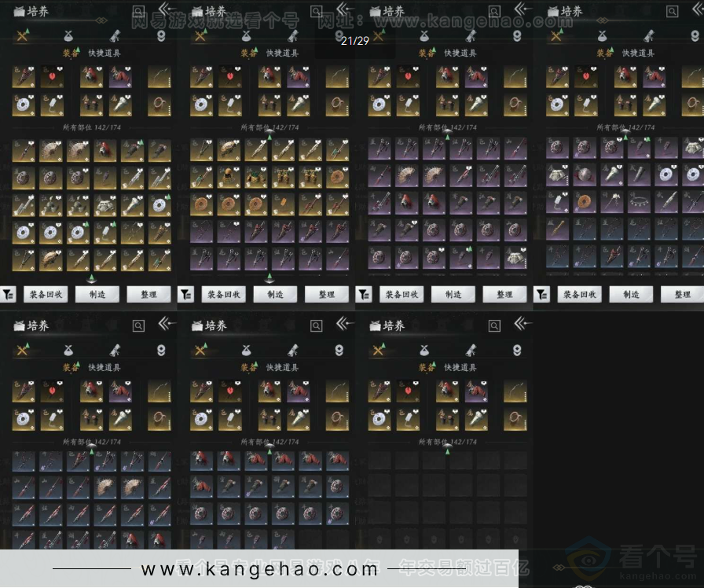Select crossed-swords category in bottom-left panel
The width and height of the screenshot is (704, 588).
click(x=23, y=350)
